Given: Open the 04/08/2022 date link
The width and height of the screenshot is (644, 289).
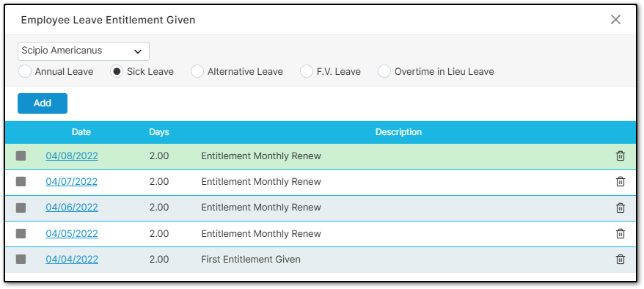Looking at the screenshot, I should pyautogui.click(x=72, y=156).
